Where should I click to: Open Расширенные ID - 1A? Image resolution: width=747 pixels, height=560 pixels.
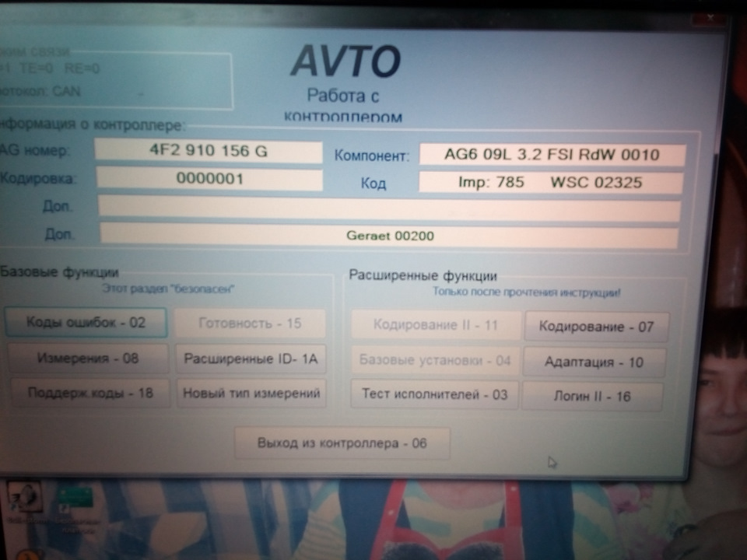pyautogui.click(x=251, y=359)
